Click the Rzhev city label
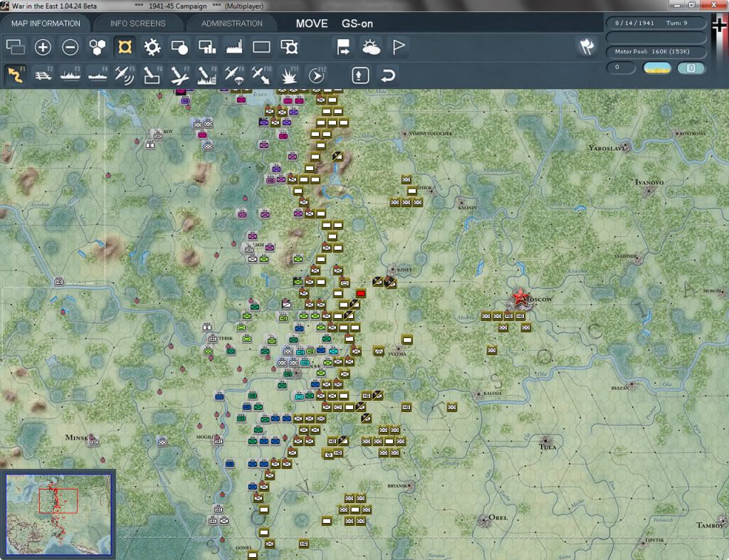The width and height of the screenshot is (729, 560). 404,270
